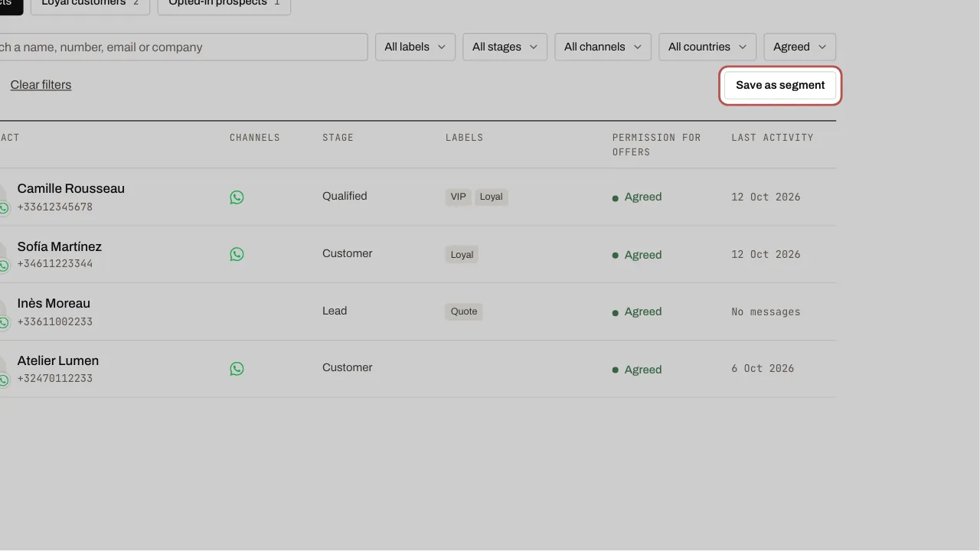Click Agreed status for Inès Moreau
980x551 pixels.
[x=637, y=311]
